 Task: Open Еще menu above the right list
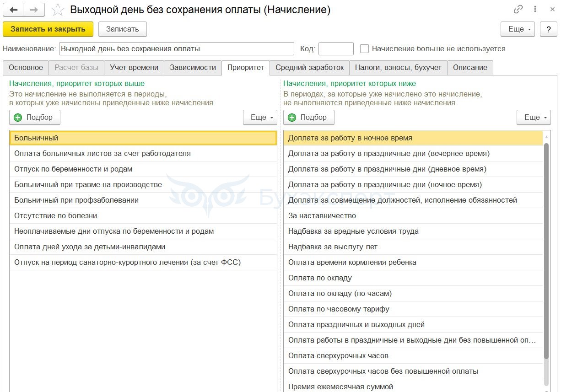pos(534,118)
